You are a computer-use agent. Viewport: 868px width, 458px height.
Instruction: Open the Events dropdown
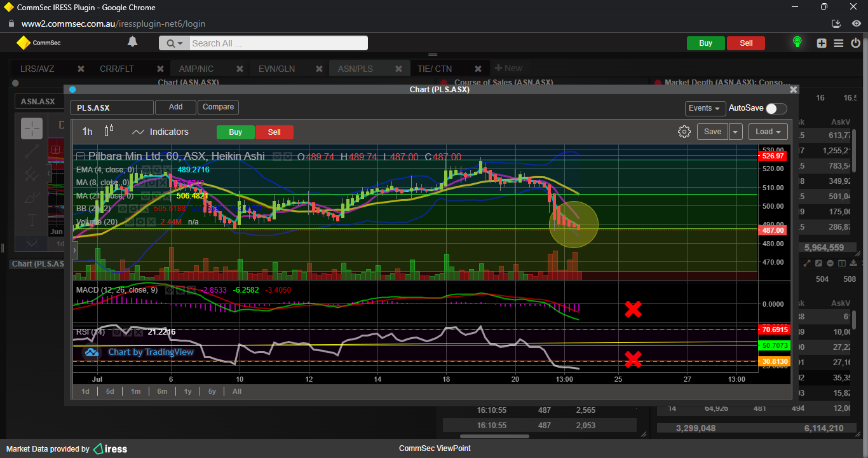705,109
